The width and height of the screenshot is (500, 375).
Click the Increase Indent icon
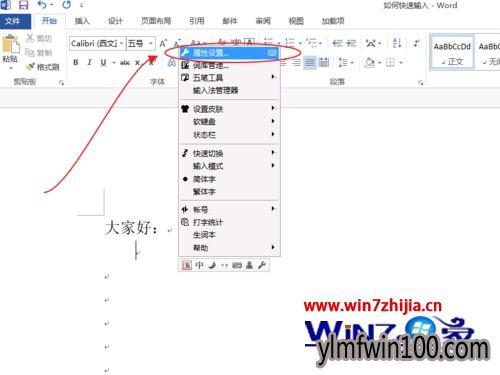pyautogui.click(x=351, y=43)
